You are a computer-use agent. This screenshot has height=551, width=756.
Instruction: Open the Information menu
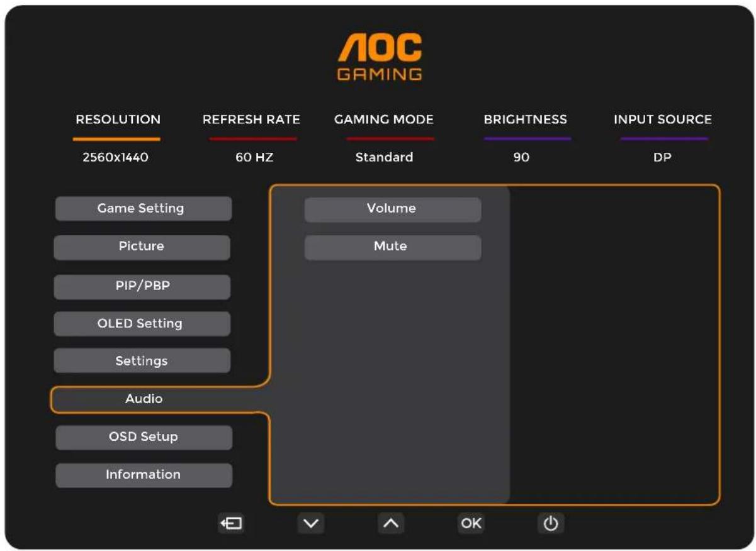(144, 475)
